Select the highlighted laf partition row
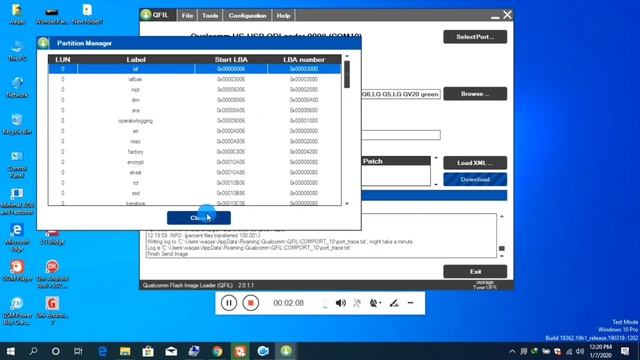This screenshot has width=640, height=360. [195, 69]
